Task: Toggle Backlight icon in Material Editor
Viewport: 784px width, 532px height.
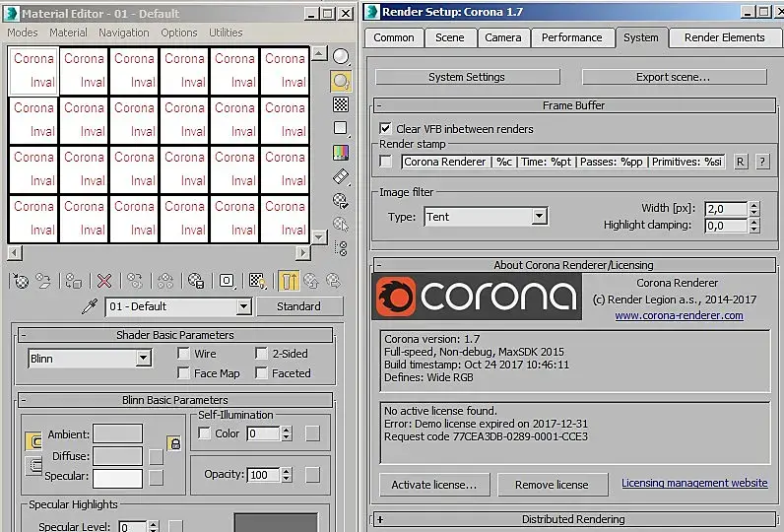Action: click(341, 81)
